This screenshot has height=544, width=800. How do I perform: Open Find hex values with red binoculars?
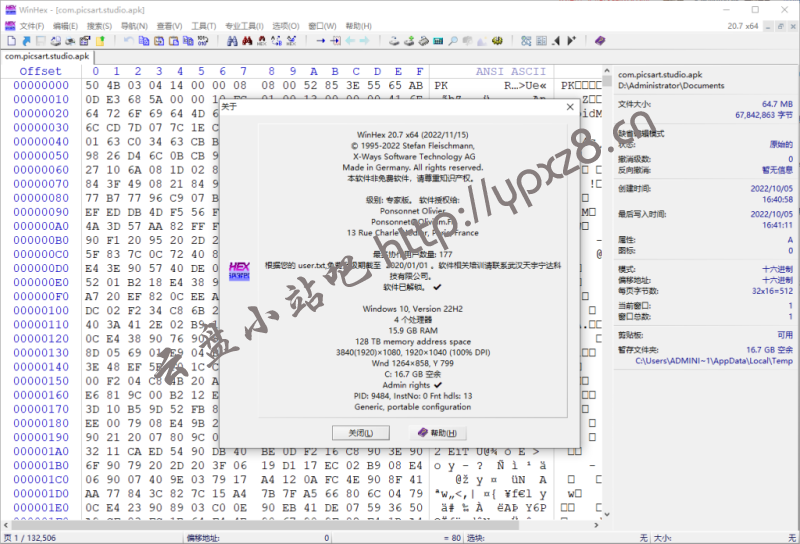coord(247,41)
